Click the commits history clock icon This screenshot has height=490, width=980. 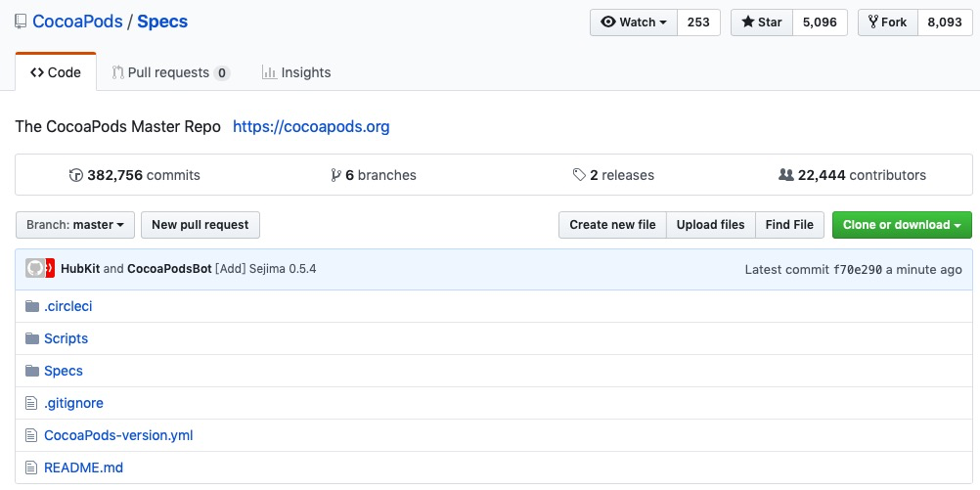[75, 176]
